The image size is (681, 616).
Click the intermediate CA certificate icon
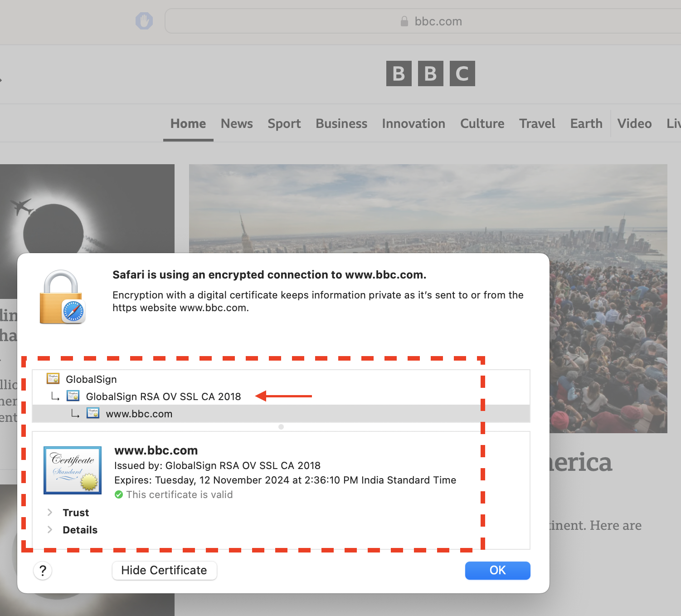[73, 396]
